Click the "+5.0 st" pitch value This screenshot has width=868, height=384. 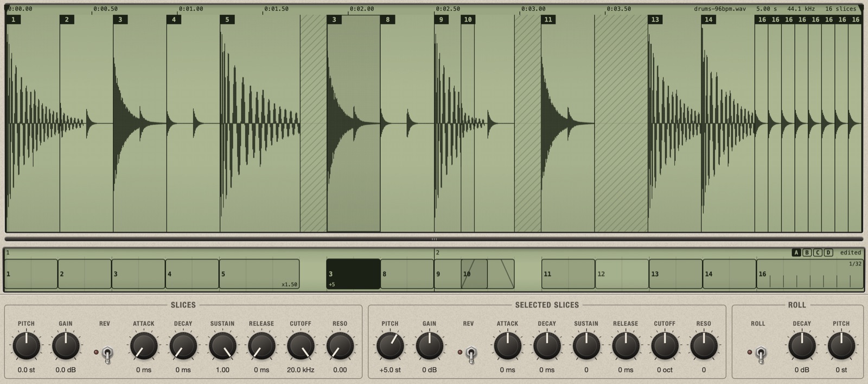click(x=390, y=370)
